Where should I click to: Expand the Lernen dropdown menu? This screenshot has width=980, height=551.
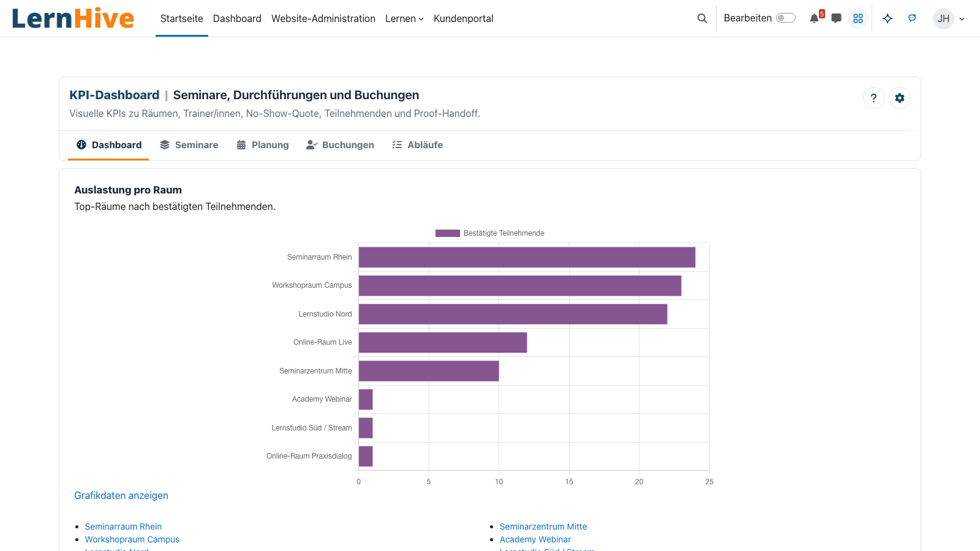coord(404,18)
